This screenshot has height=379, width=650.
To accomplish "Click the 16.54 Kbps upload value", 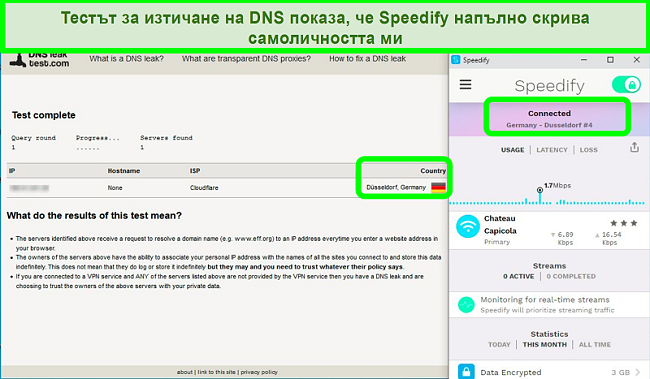I will [x=609, y=238].
